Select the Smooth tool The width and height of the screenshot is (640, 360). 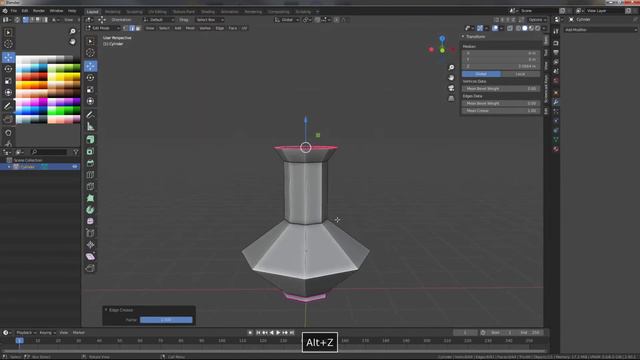90,221
